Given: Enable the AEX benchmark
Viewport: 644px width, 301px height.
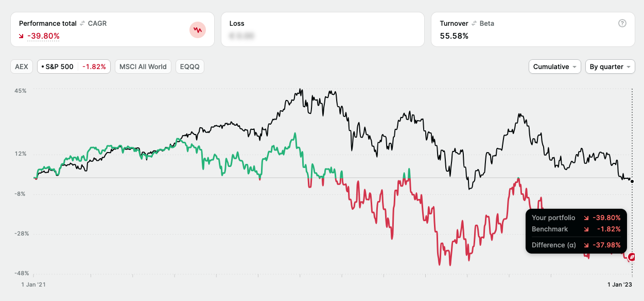Looking at the screenshot, I should point(22,66).
